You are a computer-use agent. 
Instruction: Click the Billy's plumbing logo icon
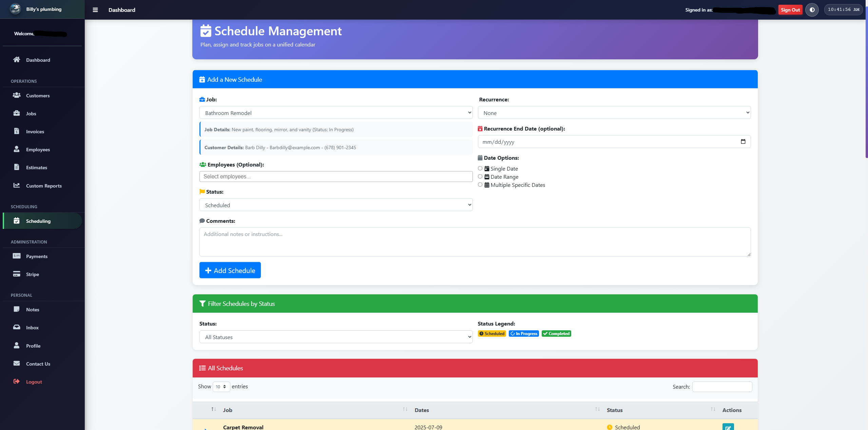point(15,9)
